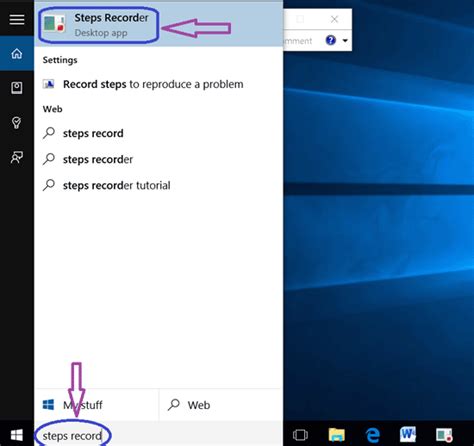Image resolution: width=474 pixels, height=446 pixels.
Task: Open the lightbulb tips icon in sidebar
Action: pos(17,123)
